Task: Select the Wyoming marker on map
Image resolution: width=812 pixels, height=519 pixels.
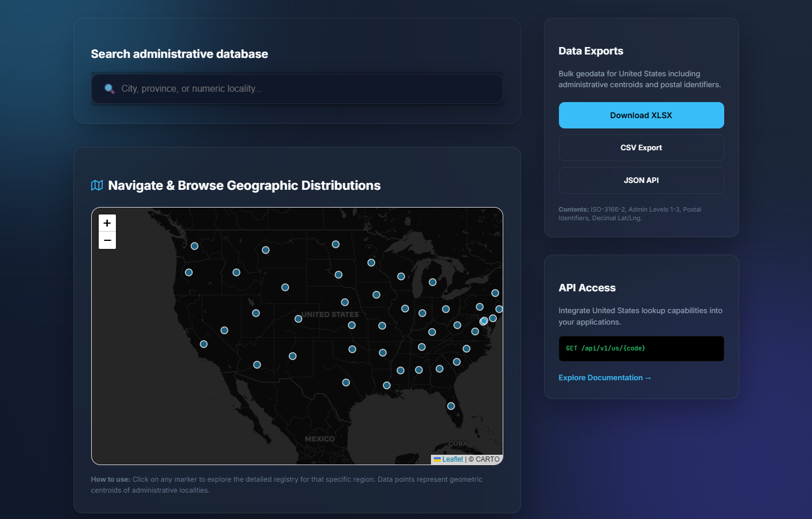Action: pos(285,287)
